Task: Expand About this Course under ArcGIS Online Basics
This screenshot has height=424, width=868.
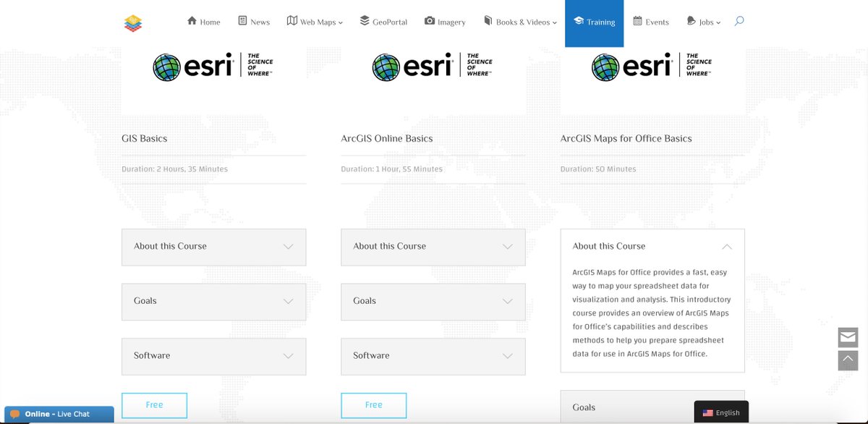Action: tap(433, 247)
